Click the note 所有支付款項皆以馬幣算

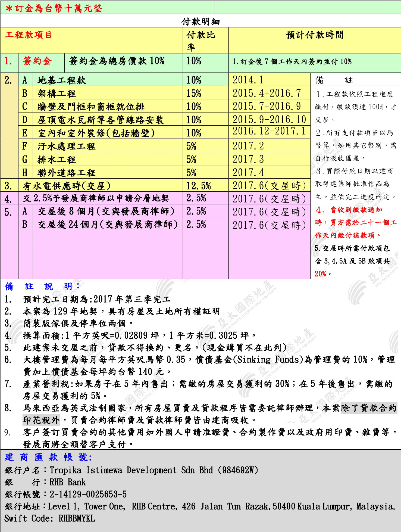click(356, 145)
